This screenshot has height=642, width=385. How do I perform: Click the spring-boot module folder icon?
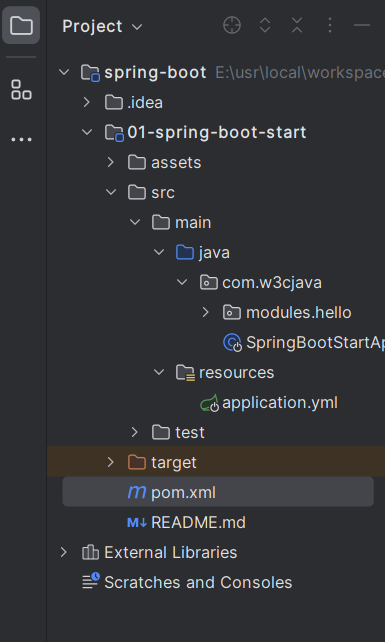click(x=90, y=73)
